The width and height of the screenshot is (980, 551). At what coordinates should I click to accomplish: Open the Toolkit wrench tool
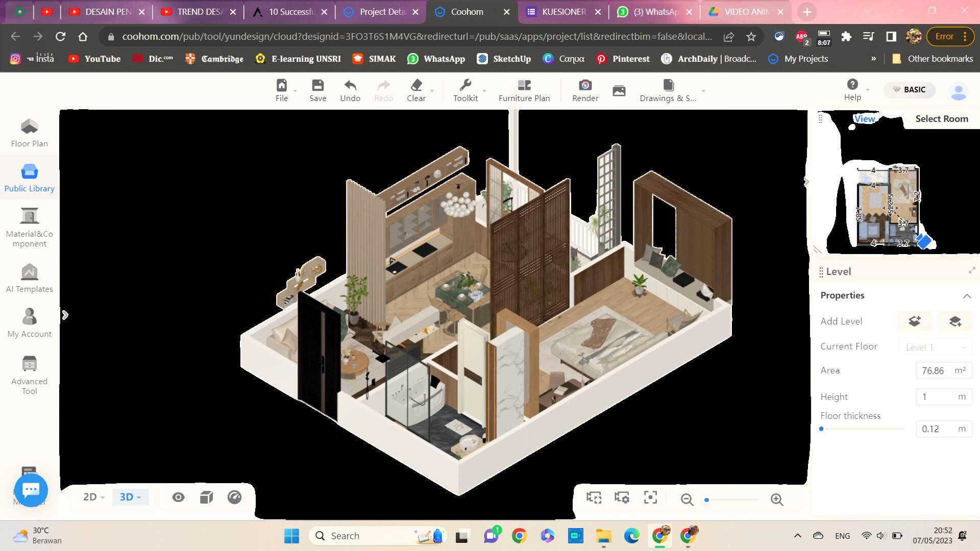click(x=465, y=85)
